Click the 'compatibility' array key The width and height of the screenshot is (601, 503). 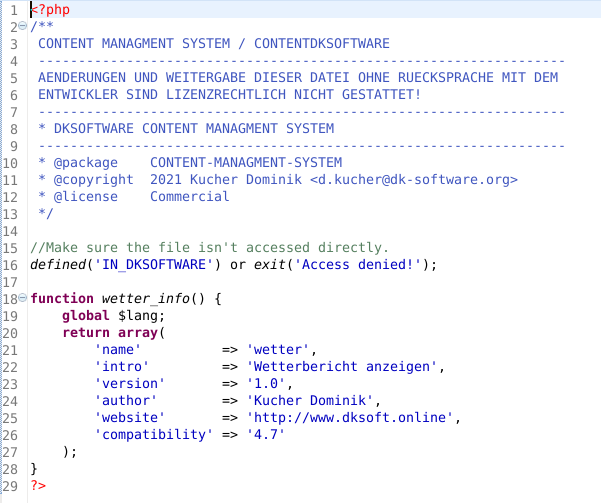[154, 434]
